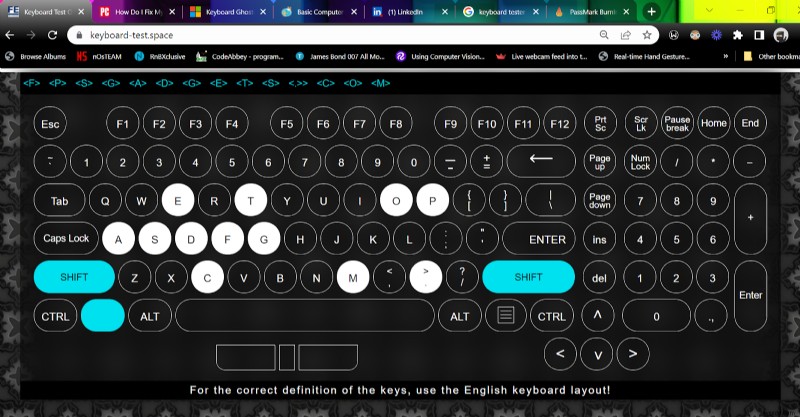Click the right arrow key

point(633,354)
